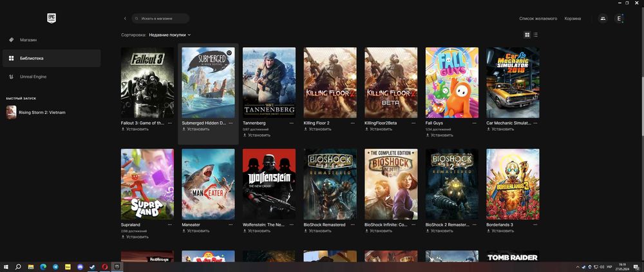Open Maneater cover thumbnail
Screen dimensions: 644x272
pos(208,184)
